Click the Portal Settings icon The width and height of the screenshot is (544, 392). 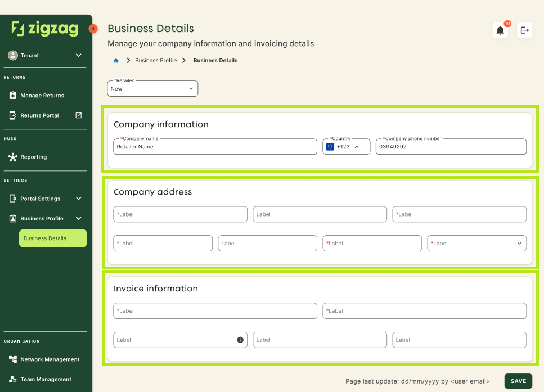tap(12, 199)
